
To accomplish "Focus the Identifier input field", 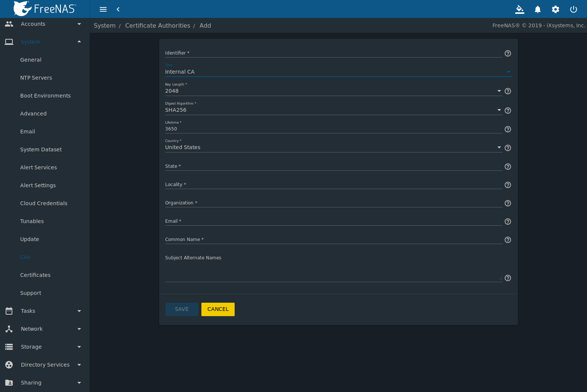I will (334, 53).
